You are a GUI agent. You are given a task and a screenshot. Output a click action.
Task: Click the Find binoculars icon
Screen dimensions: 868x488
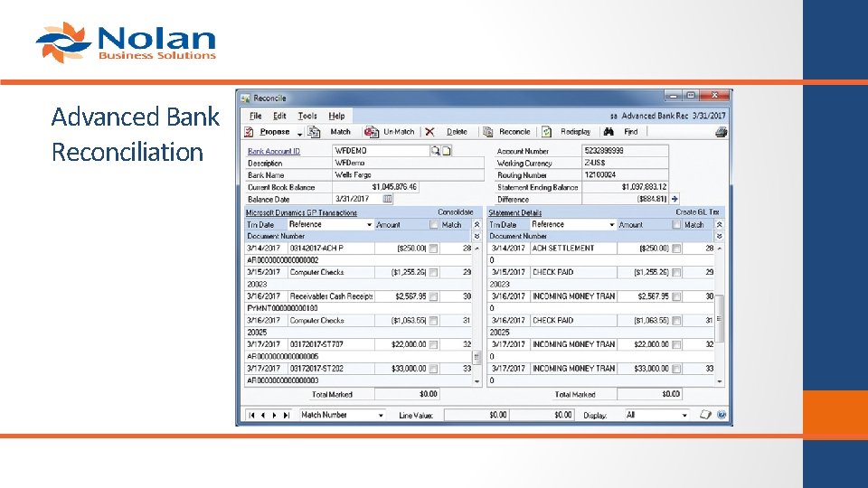tap(609, 132)
